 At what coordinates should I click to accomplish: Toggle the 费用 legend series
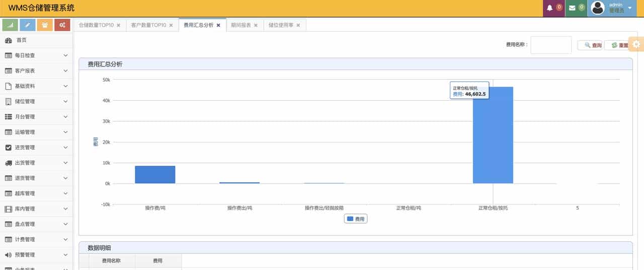[x=356, y=219]
